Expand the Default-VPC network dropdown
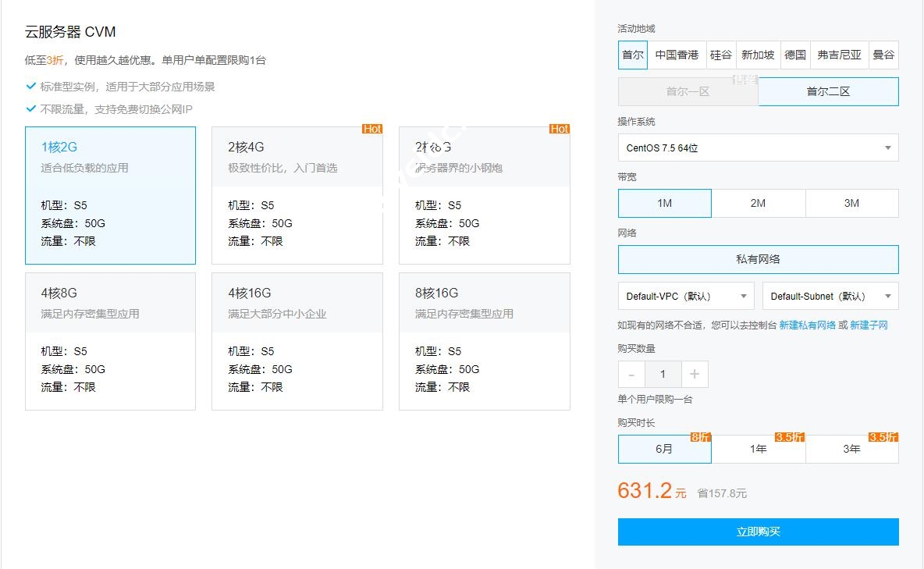The width and height of the screenshot is (924, 569). click(x=687, y=296)
